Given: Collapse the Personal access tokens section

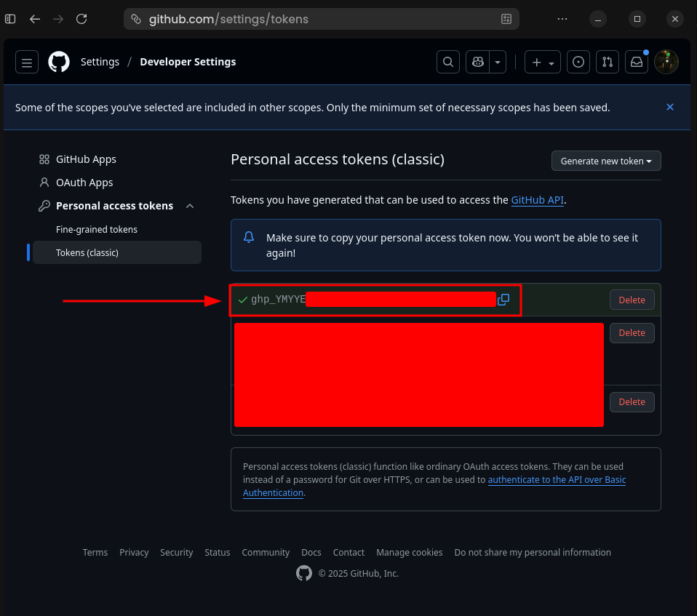Looking at the screenshot, I should point(189,206).
